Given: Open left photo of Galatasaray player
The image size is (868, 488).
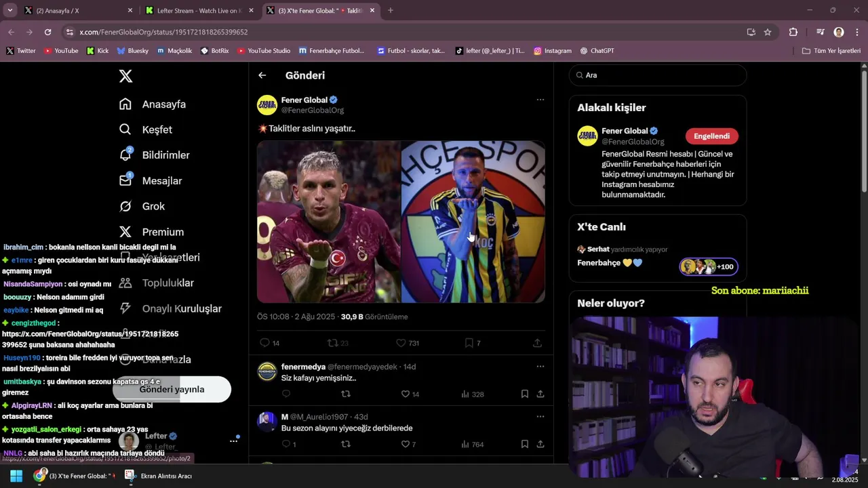Looking at the screenshot, I should (328, 222).
